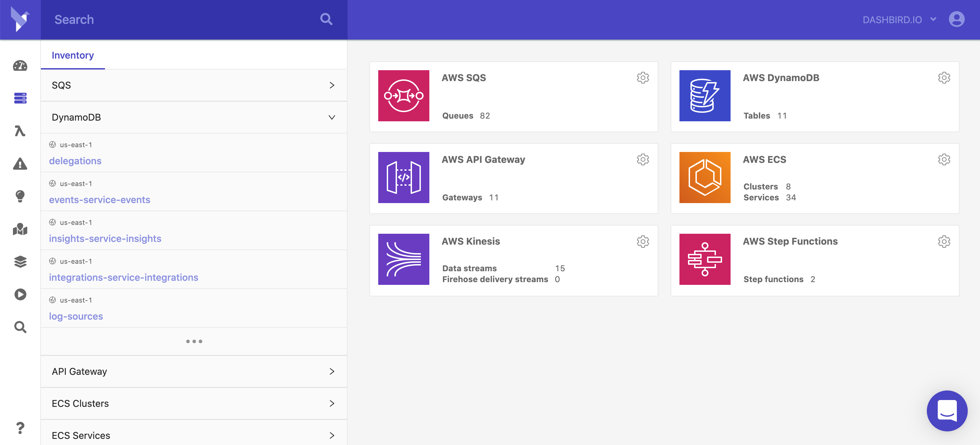Click the log-sources DynamoDB table link
This screenshot has width=980, height=445.
(76, 316)
